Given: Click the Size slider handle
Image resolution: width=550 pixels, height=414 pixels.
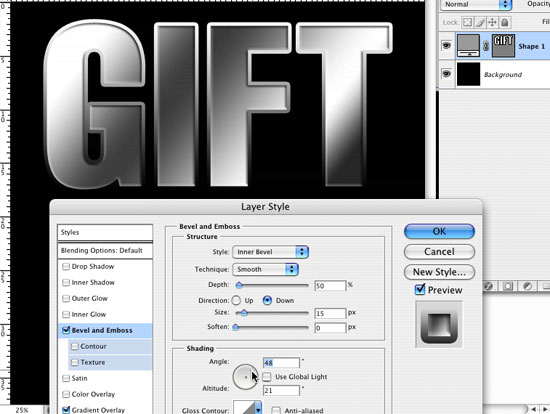Looking at the screenshot, I should pos(244,313).
